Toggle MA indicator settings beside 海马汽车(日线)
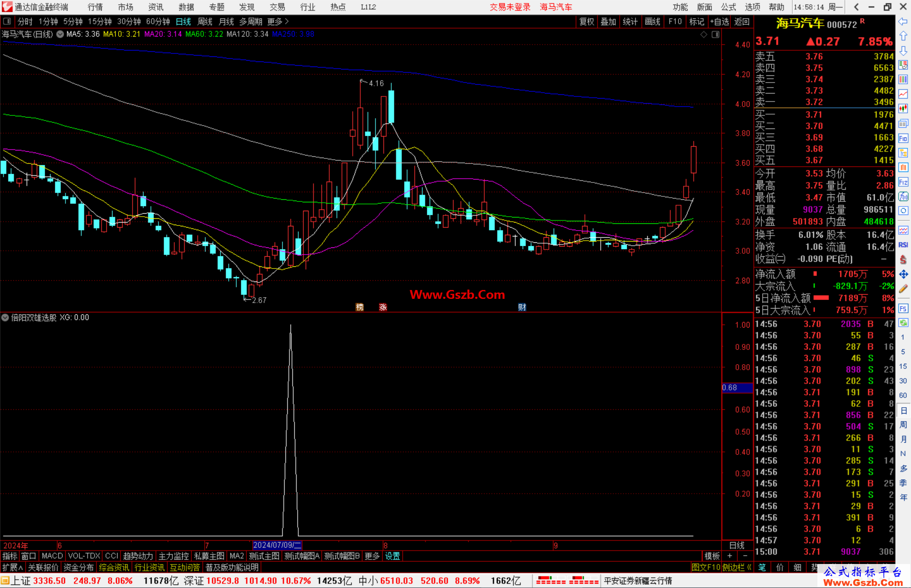Viewport: 911px width, 588px height. tap(60, 34)
